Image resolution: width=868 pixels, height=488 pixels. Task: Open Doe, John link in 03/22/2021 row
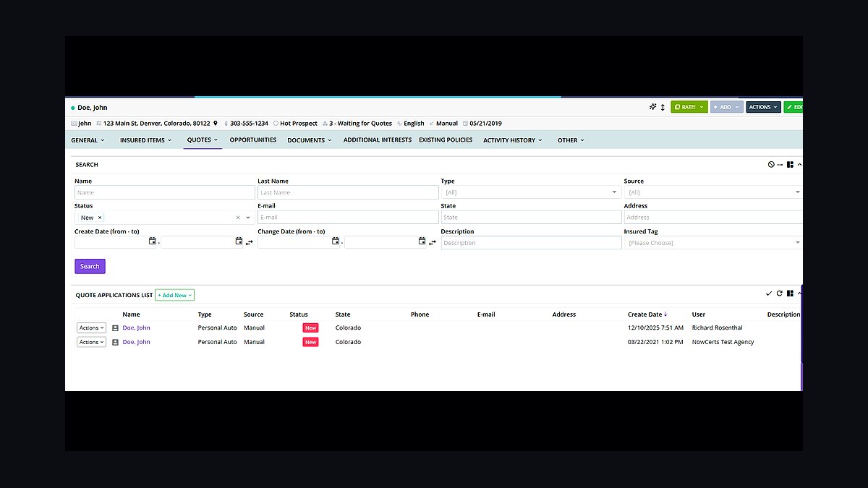(x=136, y=343)
